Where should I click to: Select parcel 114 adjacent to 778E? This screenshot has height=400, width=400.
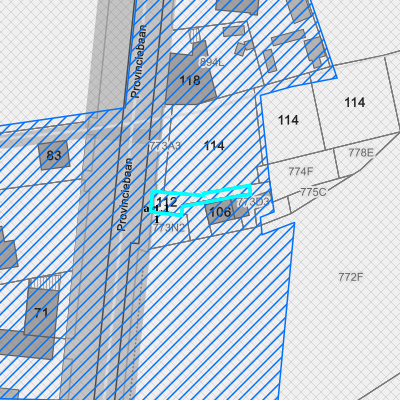click(355, 102)
